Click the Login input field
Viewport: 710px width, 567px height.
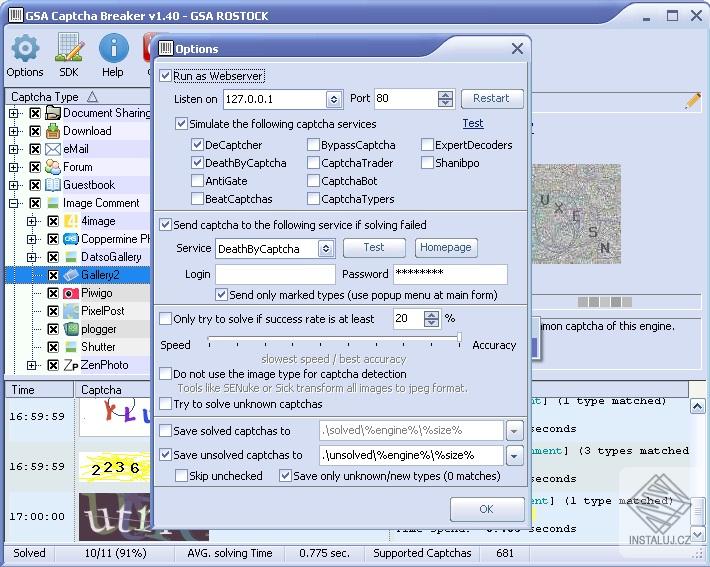(275, 274)
